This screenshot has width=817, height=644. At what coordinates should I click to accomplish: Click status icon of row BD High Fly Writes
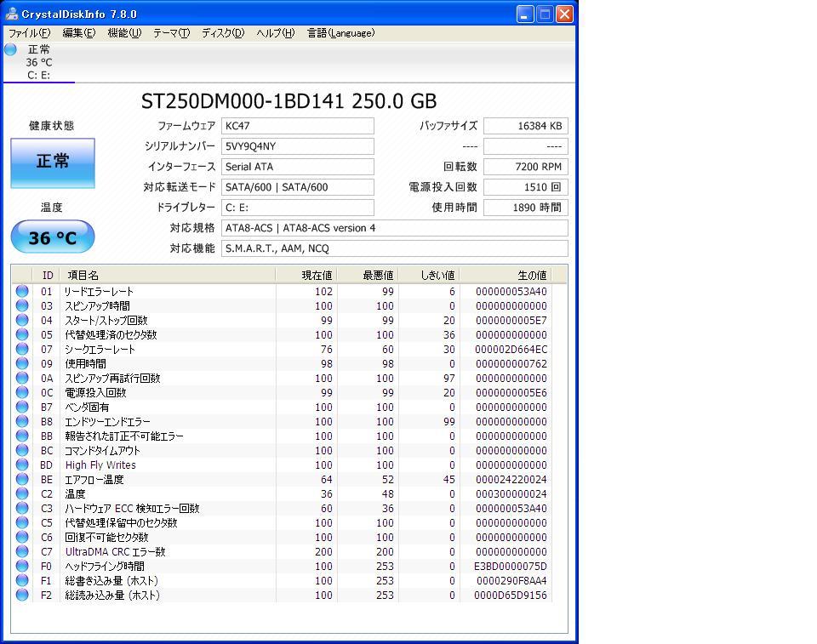pyautogui.click(x=22, y=464)
